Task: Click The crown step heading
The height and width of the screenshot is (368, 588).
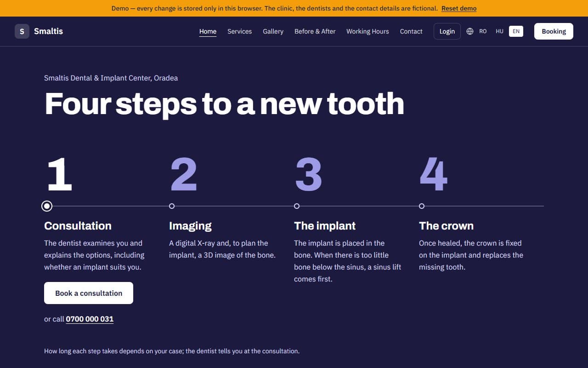Action: 446,226
